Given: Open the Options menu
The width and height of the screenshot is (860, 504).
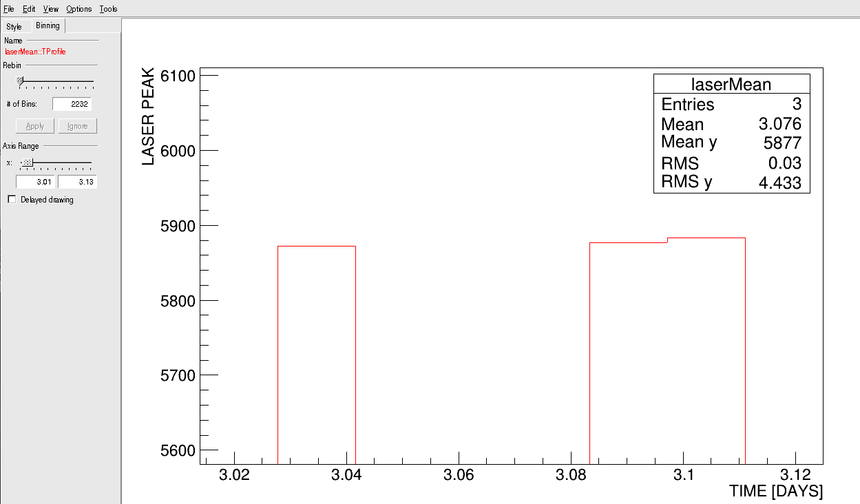Looking at the screenshot, I should (x=78, y=9).
